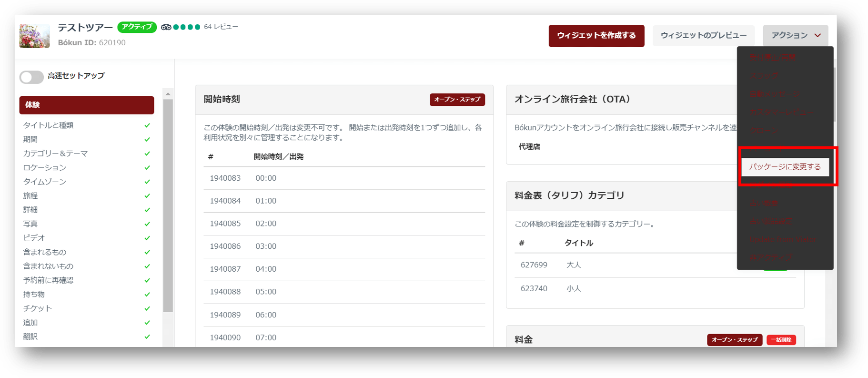The height and width of the screenshot is (378, 868).
Task: Click the sidebar scroll-up arrow
Action: click(168, 94)
